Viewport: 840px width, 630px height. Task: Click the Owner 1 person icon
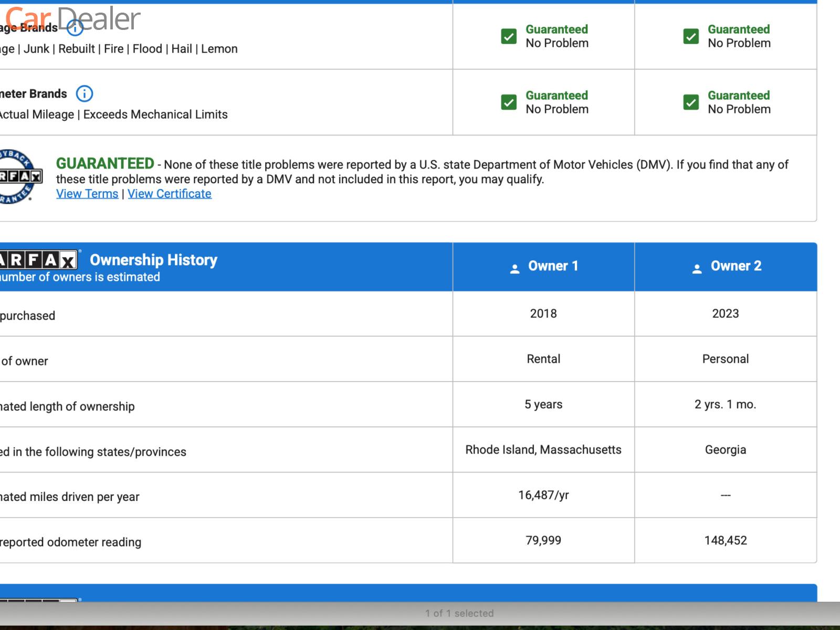514,268
